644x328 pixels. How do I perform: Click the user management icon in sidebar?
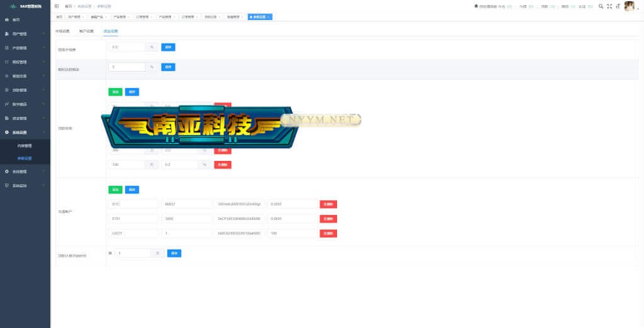[x=7, y=34]
